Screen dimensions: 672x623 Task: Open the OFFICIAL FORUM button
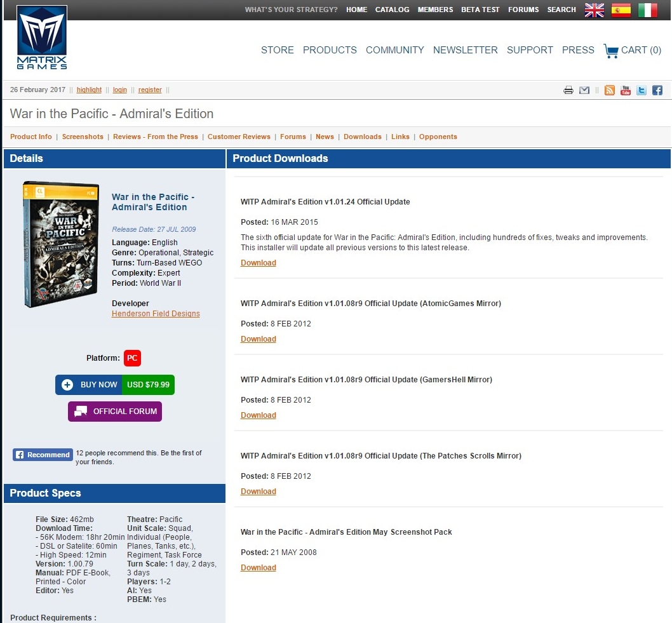[x=115, y=412]
